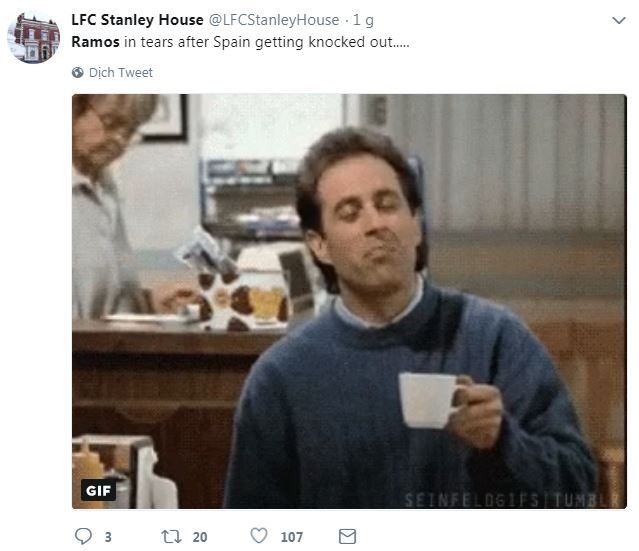639x551 pixels.
Task: Open the LFC Stanley House profile avatar
Action: click(x=34, y=37)
